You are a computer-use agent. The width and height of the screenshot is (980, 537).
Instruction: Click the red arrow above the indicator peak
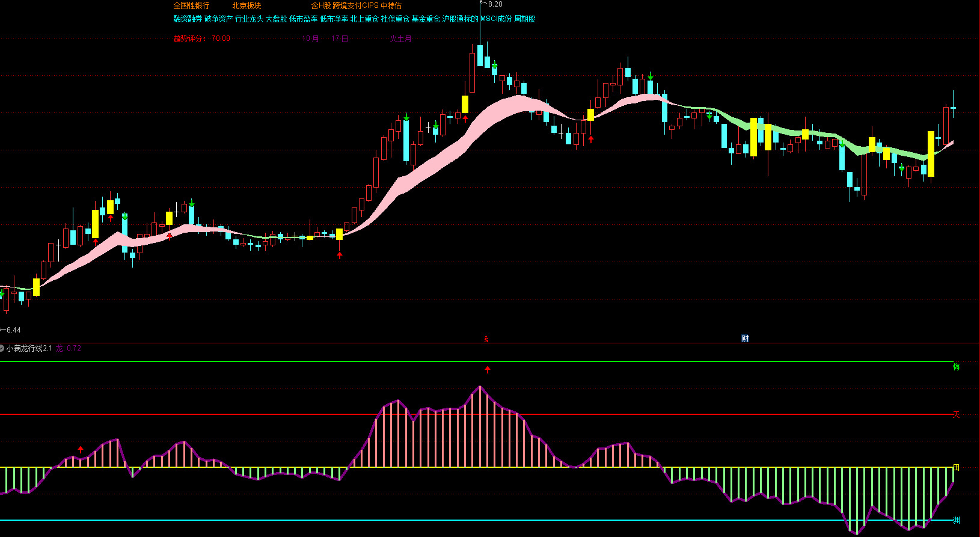click(488, 370)
